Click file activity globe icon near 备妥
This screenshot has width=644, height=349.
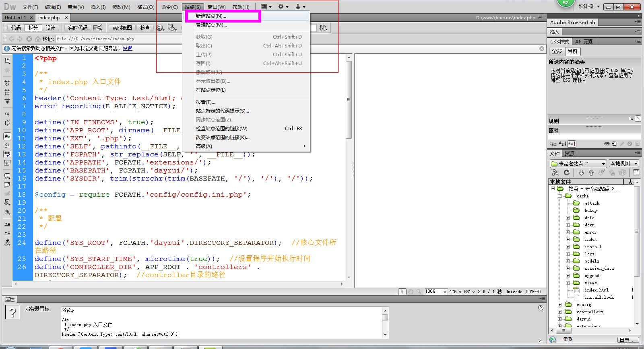coord(553,340)
